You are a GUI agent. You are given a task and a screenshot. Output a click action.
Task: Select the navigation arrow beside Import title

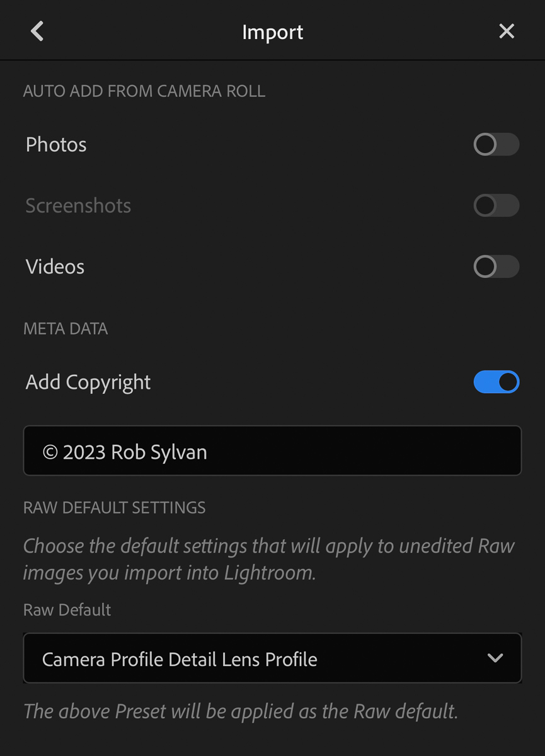click(x=36, y=31)
